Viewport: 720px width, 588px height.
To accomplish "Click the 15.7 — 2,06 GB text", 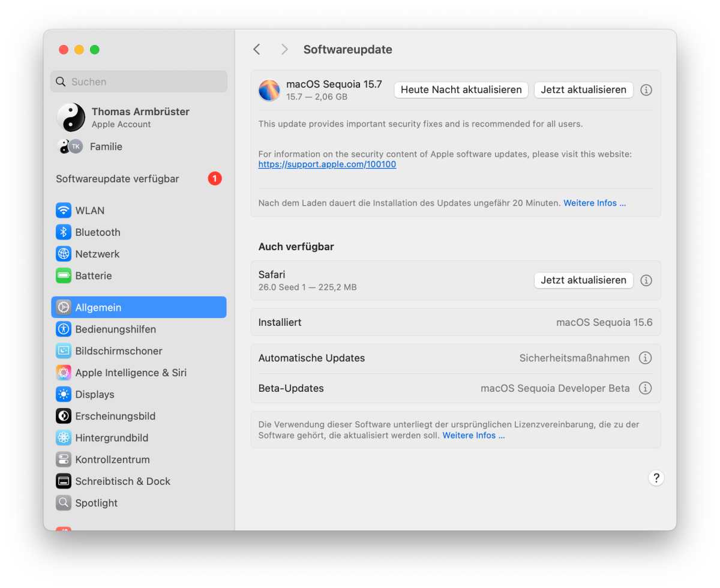I will coord(316,97).
